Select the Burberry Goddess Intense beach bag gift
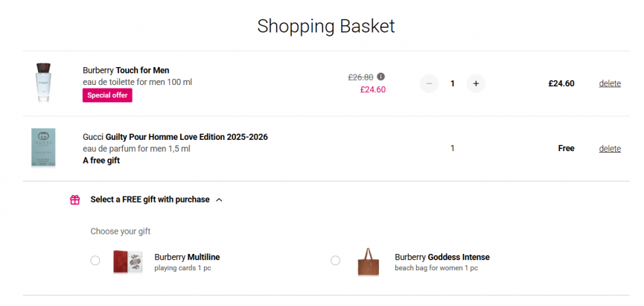644x306 pixels. tap(335, 261)
